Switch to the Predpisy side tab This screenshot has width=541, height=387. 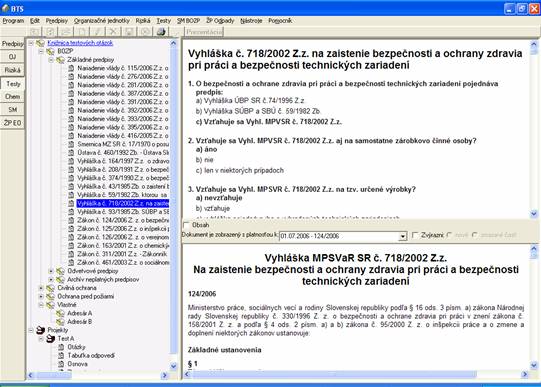tap(12, 44)
